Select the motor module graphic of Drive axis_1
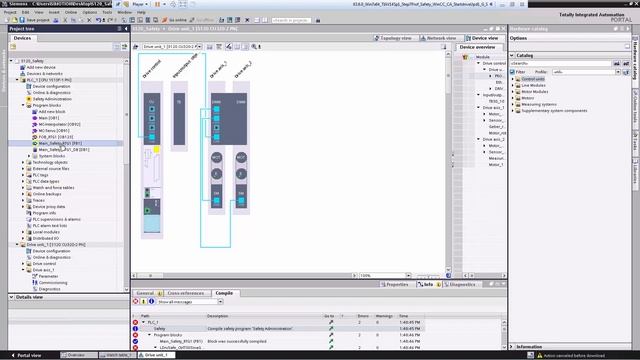The height and width of the screenshot is (360, 640). point(229,118)
